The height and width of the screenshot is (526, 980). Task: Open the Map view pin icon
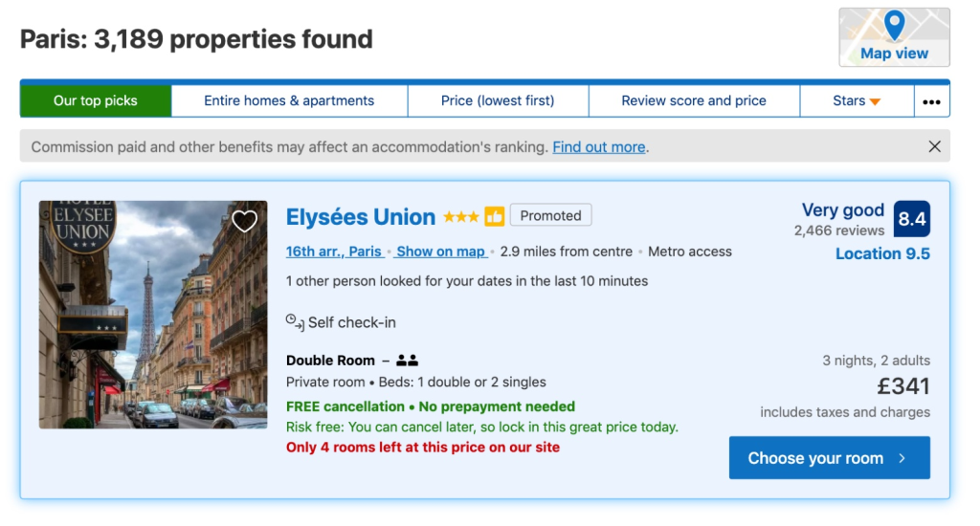pos(894,26)
